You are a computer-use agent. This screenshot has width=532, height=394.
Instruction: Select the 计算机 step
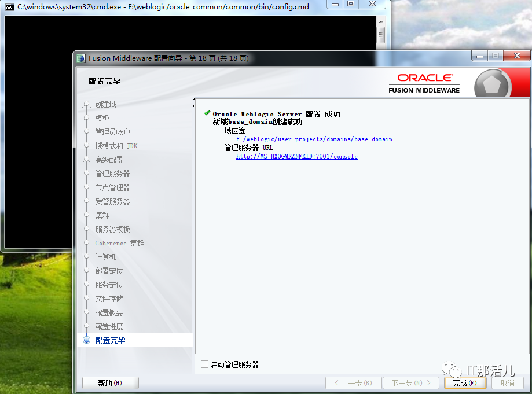(105, 257)
